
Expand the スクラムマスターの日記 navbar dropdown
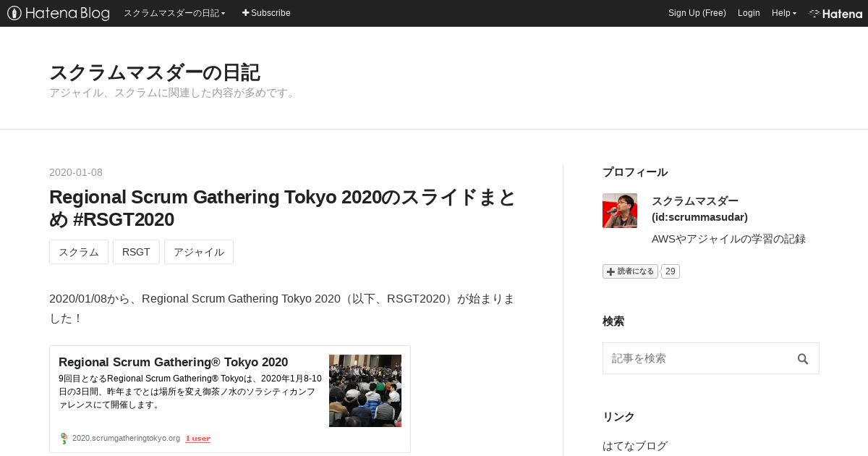[174, 13]
